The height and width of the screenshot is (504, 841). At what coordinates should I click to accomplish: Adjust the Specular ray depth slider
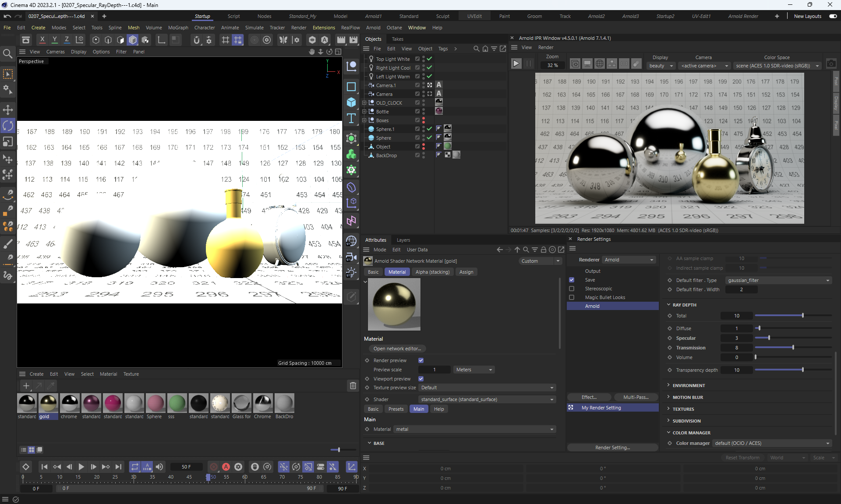769,338
